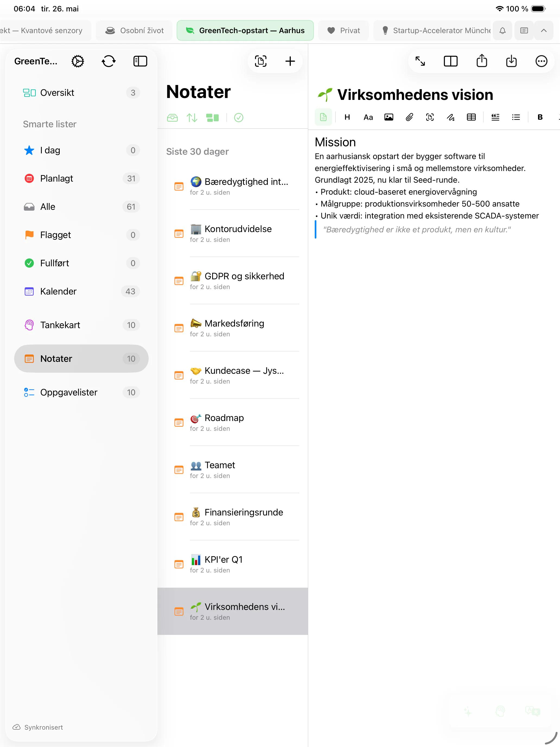Tap the scan document icon above Notater
The width and height of the screenshot is (560, 747).
coord(260,61)
